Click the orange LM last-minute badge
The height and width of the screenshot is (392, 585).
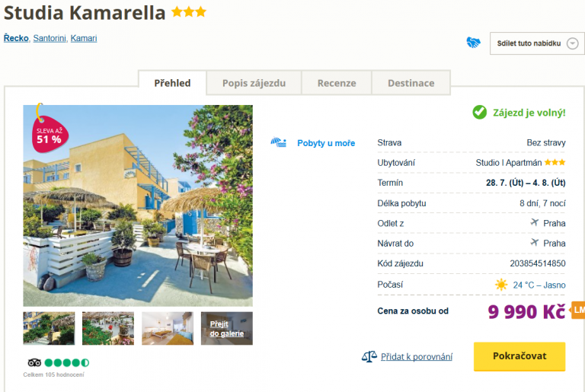577,310
